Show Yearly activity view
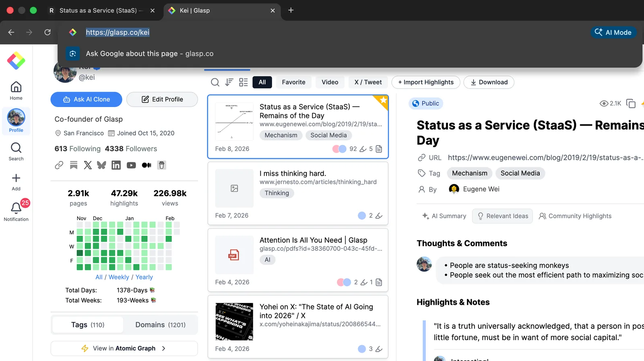 (x=144, y=277)
